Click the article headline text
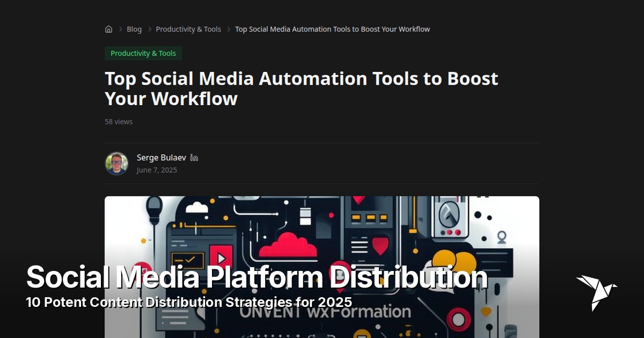 (x=301, y=89)
